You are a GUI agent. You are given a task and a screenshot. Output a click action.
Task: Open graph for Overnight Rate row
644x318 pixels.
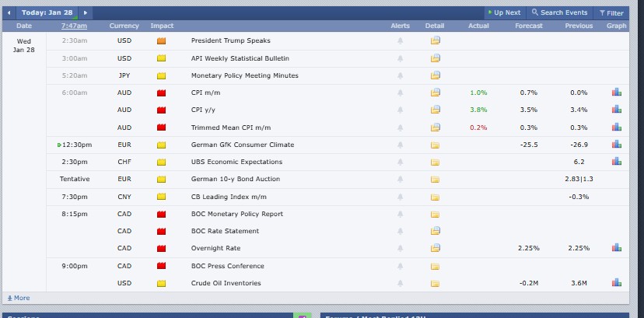[617, 248]
